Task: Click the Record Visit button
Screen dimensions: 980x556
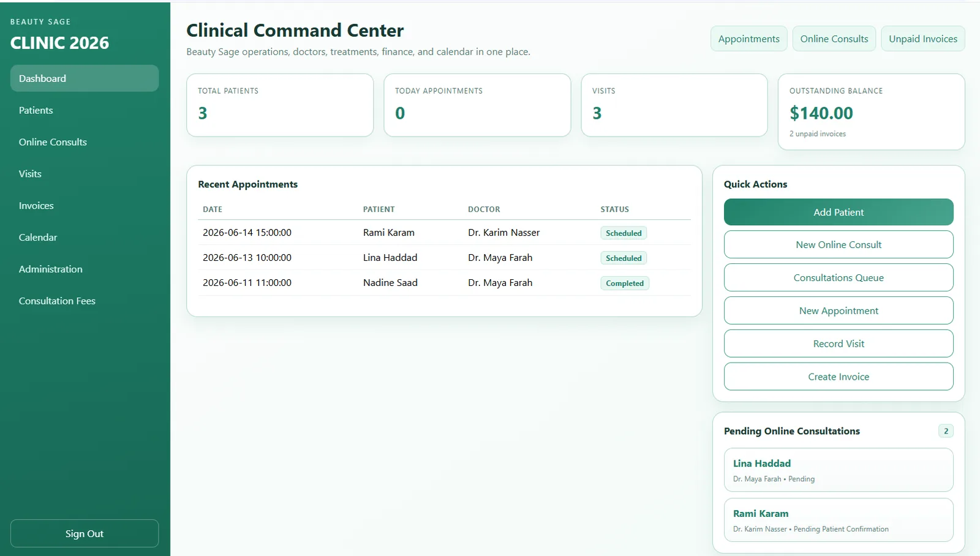Action: pos(839,344)
